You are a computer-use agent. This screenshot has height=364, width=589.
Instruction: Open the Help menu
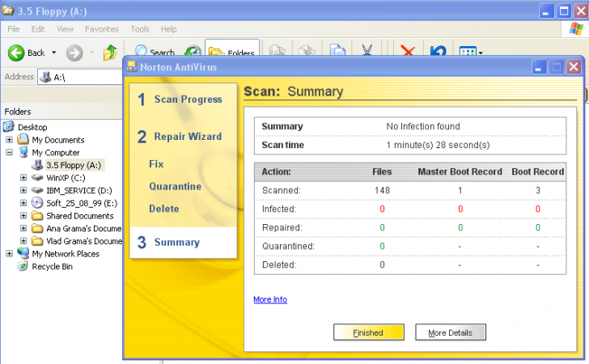[x=168, y=29]
